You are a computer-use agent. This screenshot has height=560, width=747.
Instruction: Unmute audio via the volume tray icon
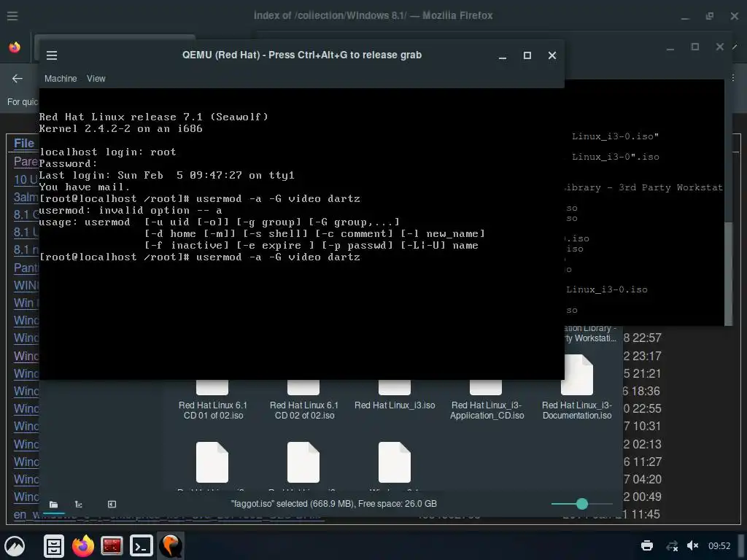[693, 545]
